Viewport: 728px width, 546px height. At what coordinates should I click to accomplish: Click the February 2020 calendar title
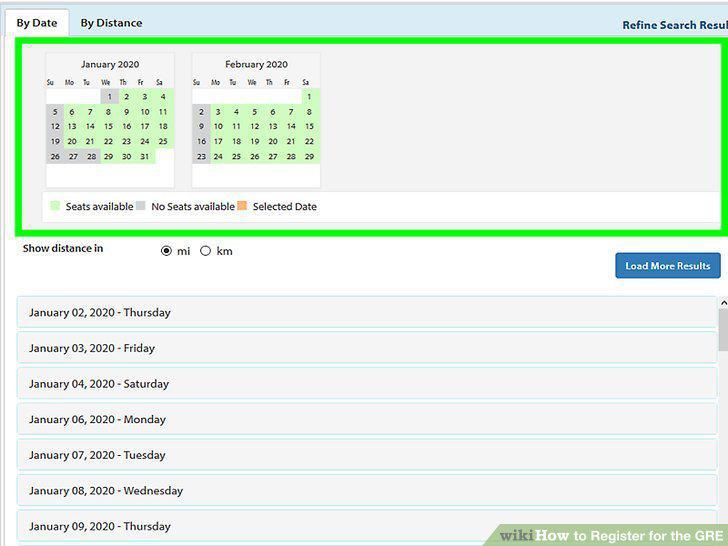click(x=256, y=65)
